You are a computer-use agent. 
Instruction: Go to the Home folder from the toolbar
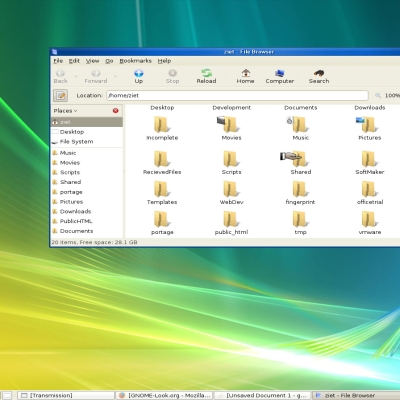(245, 76)
